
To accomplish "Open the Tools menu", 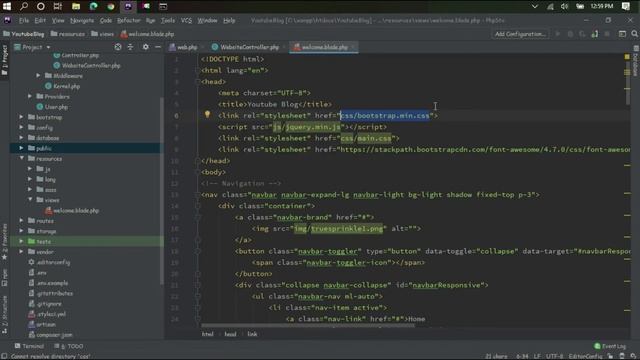I will (x=168, y=20).
